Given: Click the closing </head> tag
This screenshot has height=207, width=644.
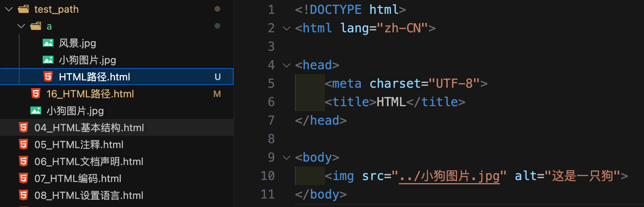Looking at the screenshot, I should click(x=321, y=120).
